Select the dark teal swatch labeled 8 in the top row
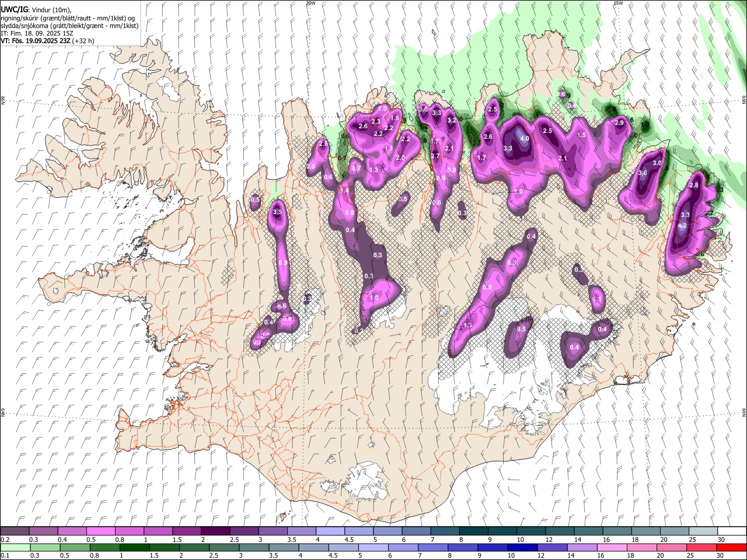 (x=473, y=531)
